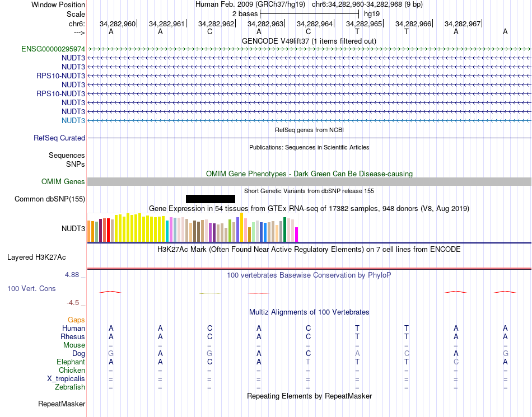This screenshot has width=532, height=417.
Task: Click the H3K27Ac Mark track title
Action: (x=309, y=250)
